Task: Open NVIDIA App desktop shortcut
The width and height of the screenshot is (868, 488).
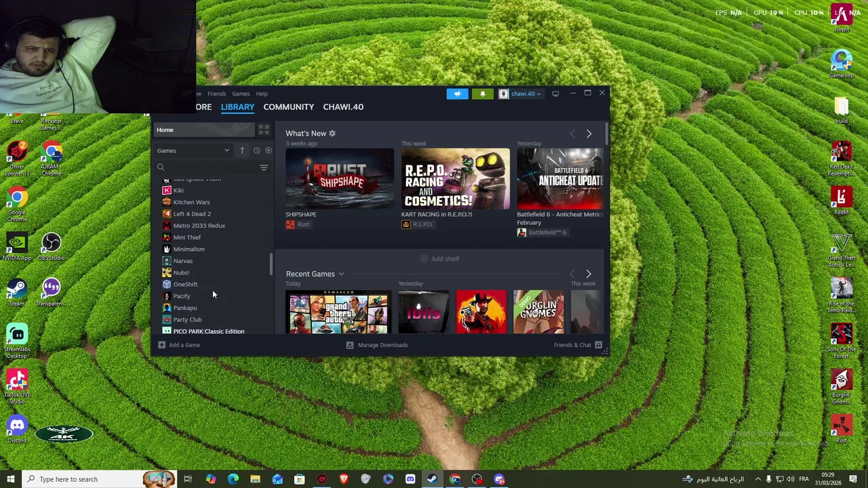Action: [x=17, y=246]
